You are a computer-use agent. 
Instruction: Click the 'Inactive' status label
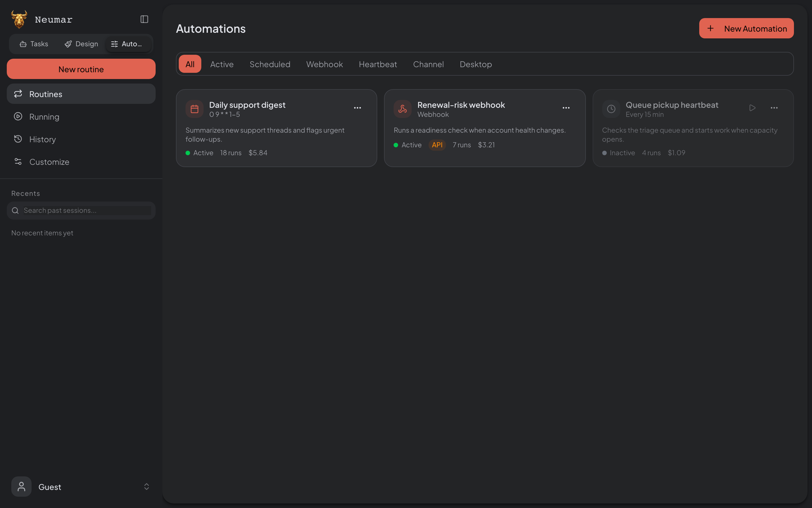pyautogui.click(x=622, y=153)
